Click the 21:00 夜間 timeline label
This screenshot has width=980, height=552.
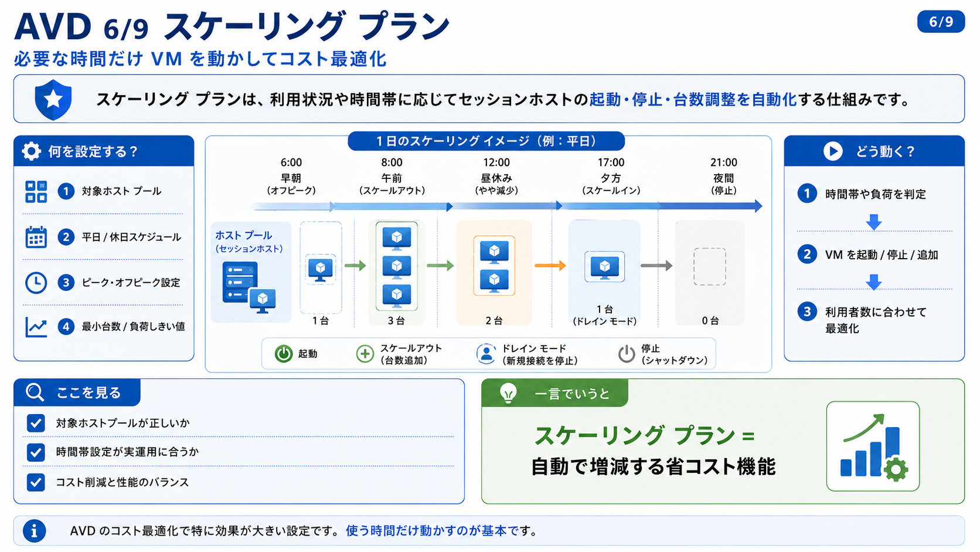click(x=724, y=176)
